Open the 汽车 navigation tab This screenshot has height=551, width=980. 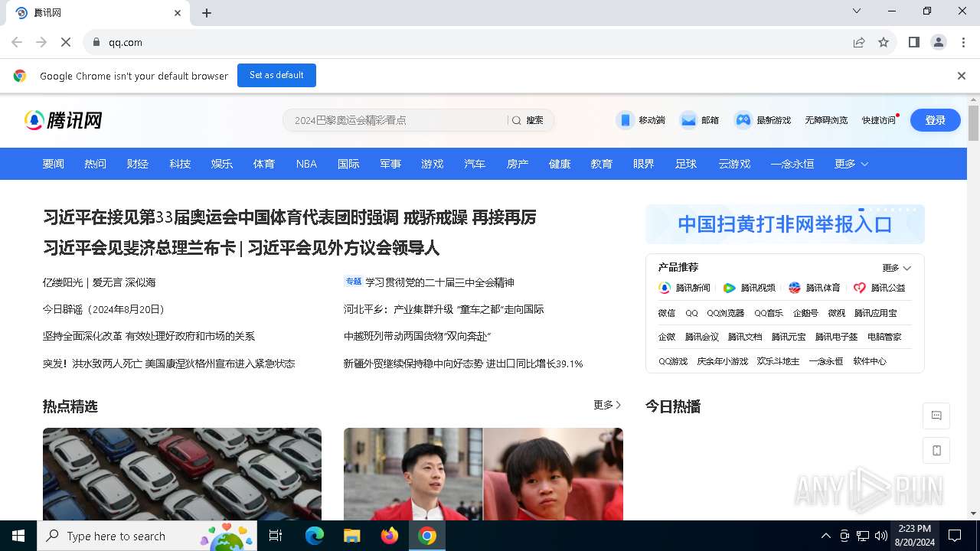[x=475, y=164]
